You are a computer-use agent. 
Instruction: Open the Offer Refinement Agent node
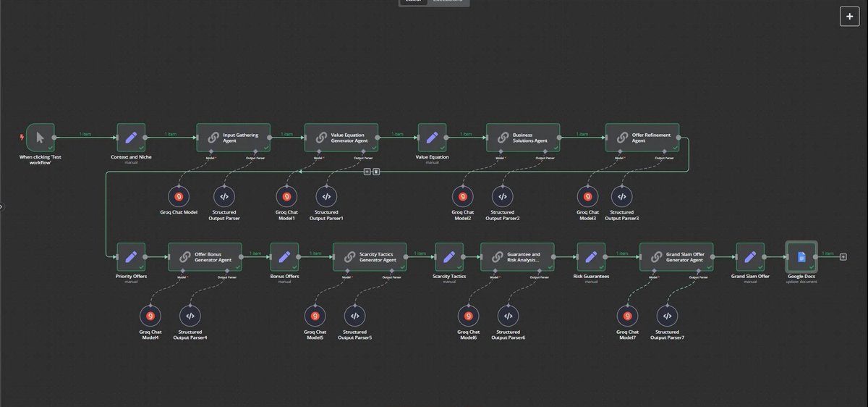[x=642, y=137]
